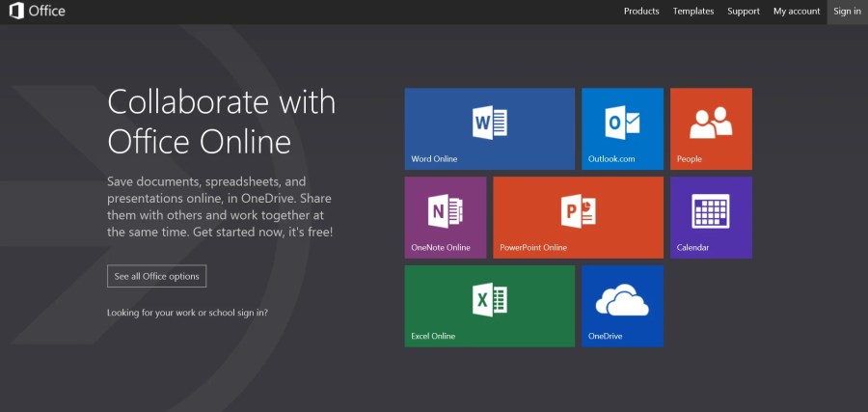Select the 'OneNote Online' tile label
This screenshot has width=868, height=412.
[441, 248]
